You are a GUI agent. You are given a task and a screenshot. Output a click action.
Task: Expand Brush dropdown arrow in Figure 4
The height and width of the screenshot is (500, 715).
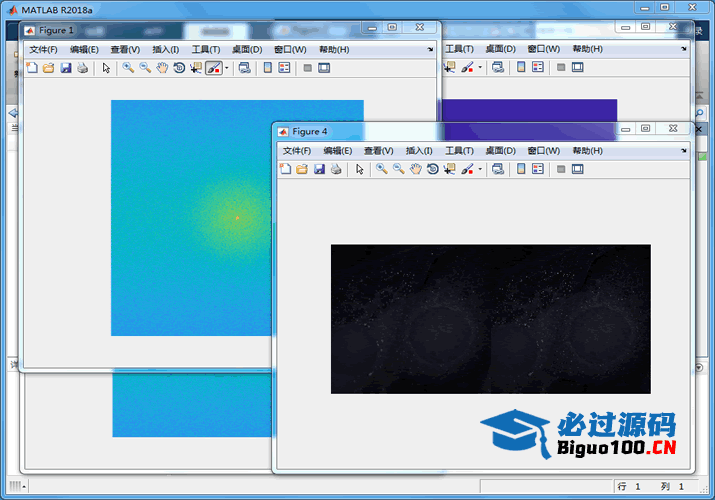pyautogui.click(x=480, y=169)
